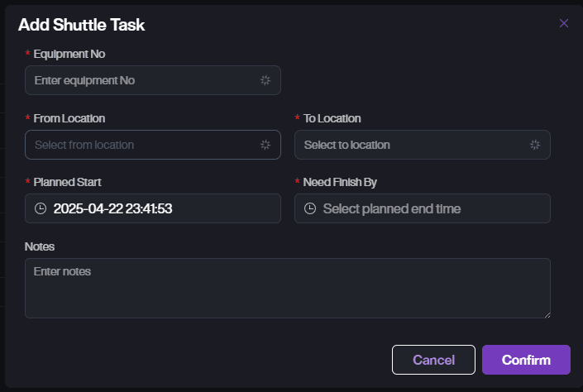Click the Equipment No field label
This screenshot has width=583, height=392.
[x=69, y=54]
